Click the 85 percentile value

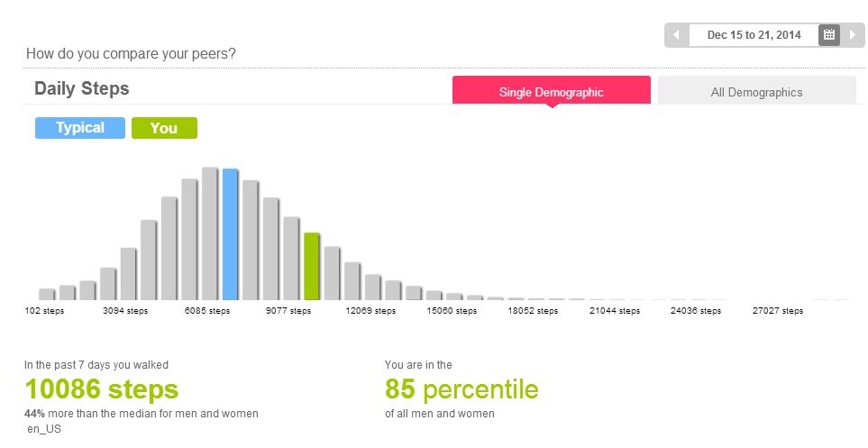pos(461,389)
